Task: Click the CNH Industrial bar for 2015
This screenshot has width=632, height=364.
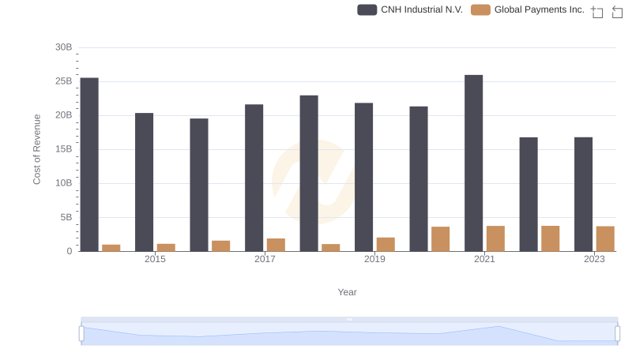Action: pyautogui.click(x=145, y=182)
